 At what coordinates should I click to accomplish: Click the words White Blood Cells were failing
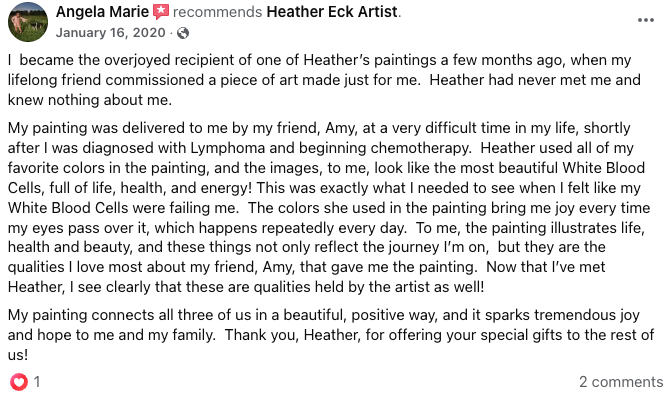122,208
